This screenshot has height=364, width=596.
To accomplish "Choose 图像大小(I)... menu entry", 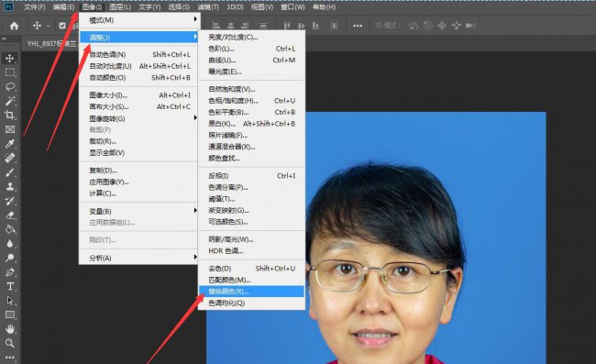I will [x=139, y=95].
